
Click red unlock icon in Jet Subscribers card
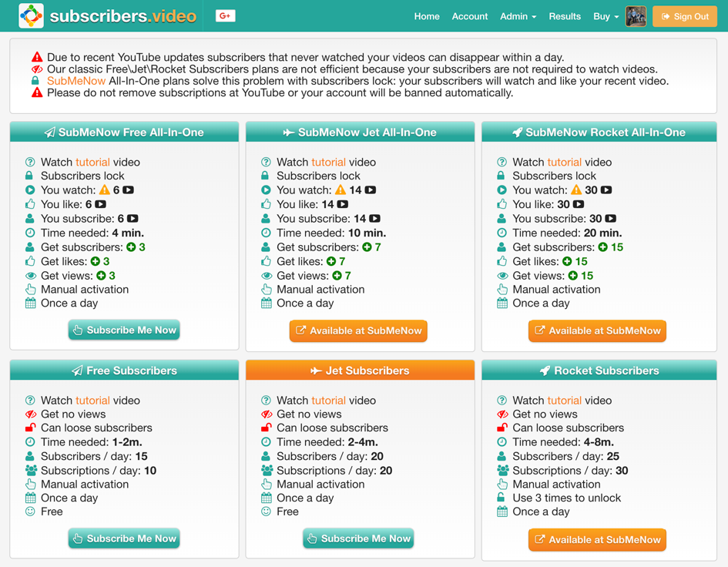[x=266, y=428]
